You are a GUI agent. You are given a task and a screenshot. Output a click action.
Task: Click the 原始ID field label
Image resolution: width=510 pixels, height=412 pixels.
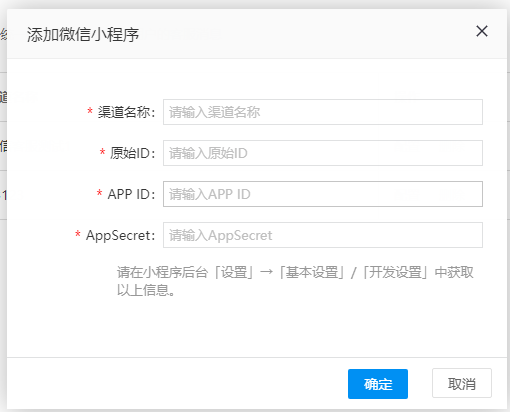[x=133, y=153]
